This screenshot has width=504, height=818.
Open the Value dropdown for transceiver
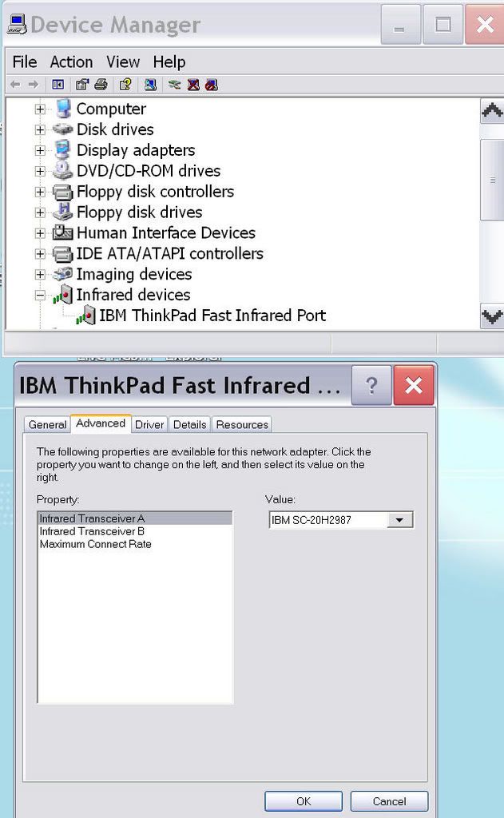click(x=399, y=521)
